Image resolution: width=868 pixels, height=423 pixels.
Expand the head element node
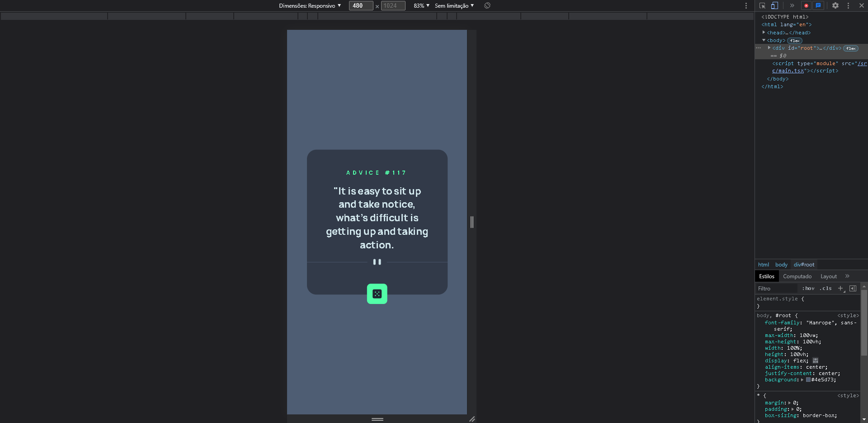coord(764,33)
